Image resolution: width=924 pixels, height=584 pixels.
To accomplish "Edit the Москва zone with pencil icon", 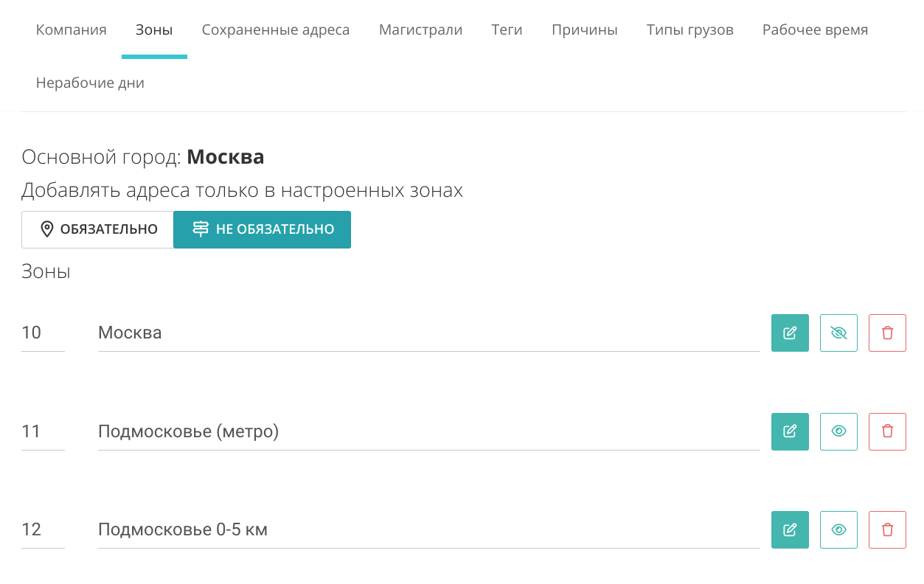I will 790,333.
